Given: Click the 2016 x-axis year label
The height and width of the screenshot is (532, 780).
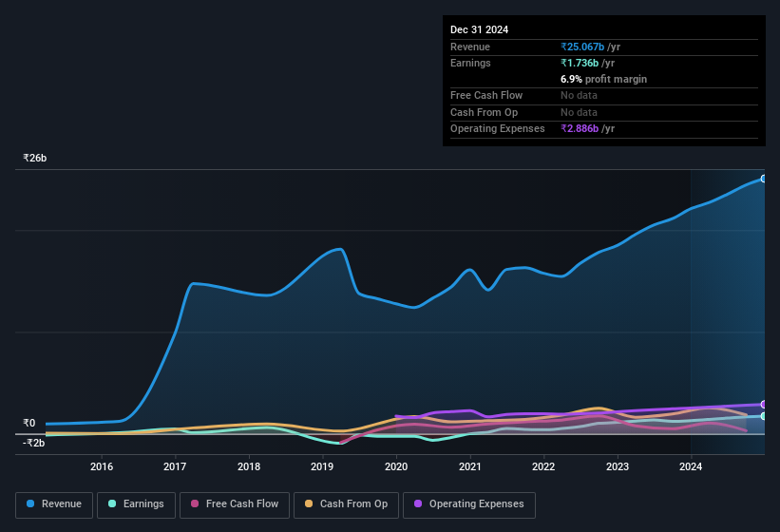Looking at the screenshot, I should coord(102,466).
